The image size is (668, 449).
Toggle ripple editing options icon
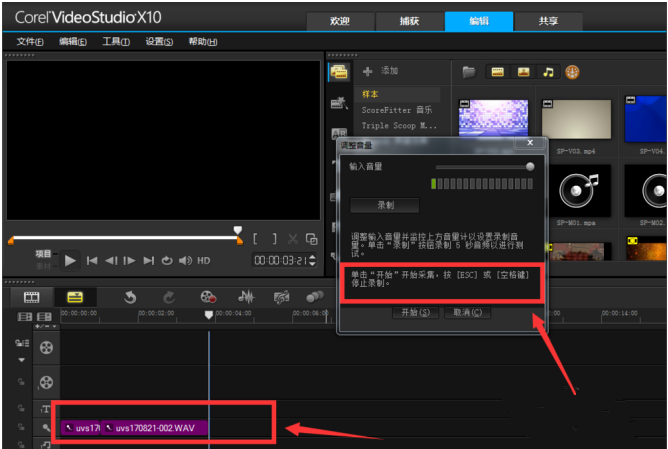tap(22, 343)
